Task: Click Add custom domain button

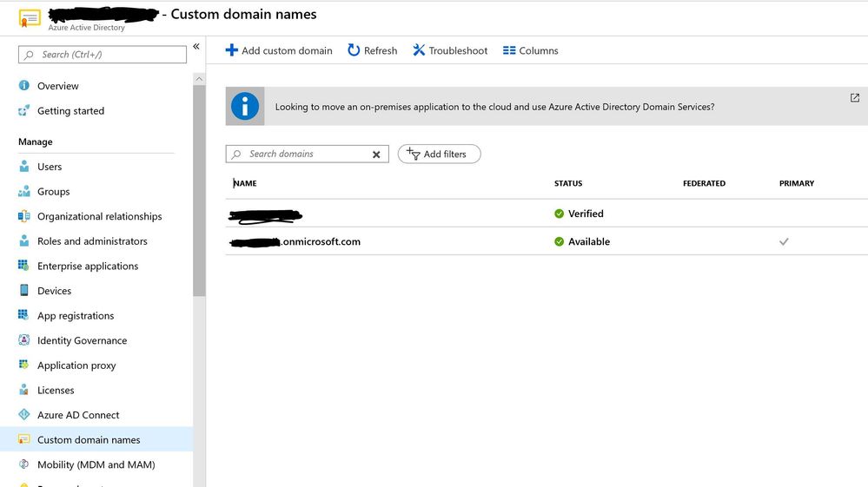Action: click(x=279, y=50)
